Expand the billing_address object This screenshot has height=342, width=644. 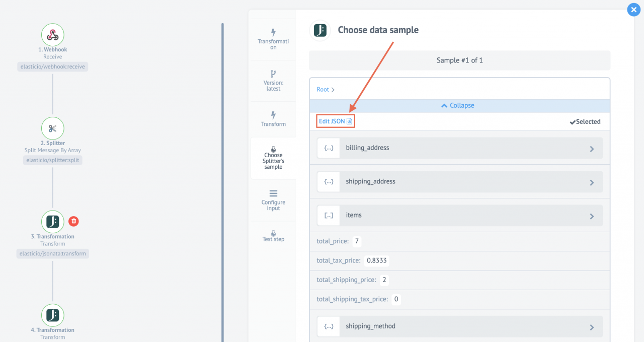tap(459, 148)
